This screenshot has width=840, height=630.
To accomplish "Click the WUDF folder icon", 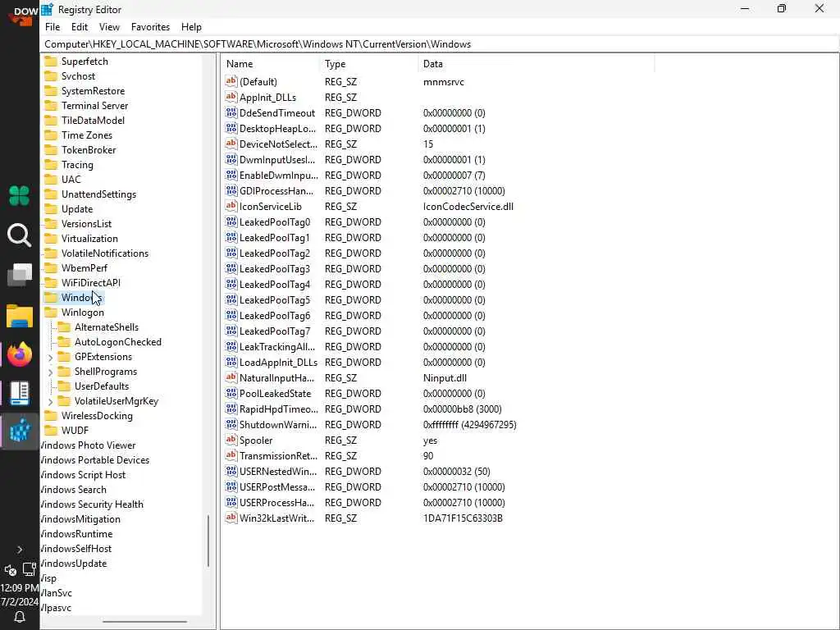I will 51,431.
